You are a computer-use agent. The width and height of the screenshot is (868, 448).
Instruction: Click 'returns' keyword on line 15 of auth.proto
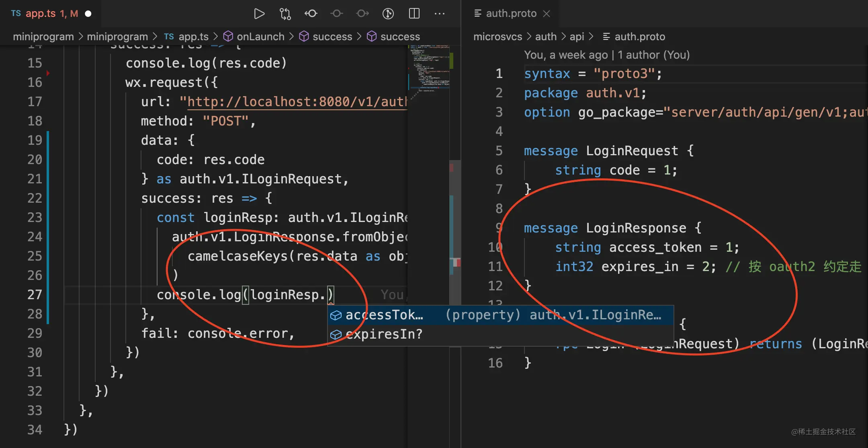pos(776,344)
